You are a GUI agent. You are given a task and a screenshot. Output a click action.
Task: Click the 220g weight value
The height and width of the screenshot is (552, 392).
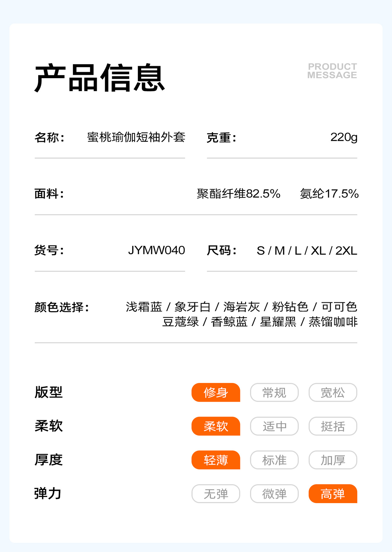344,137
